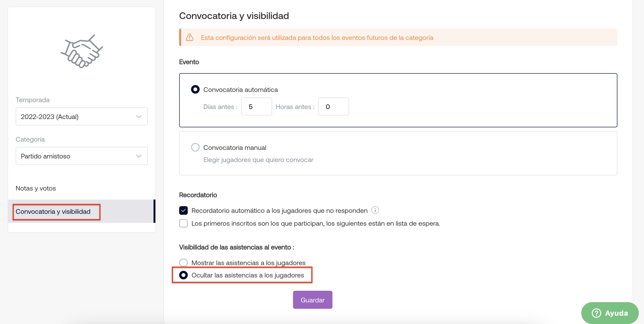This screenshot has width=644, height=324.
Task: Select Convocatoria automática radio option
Action: click(x=195, y=89)
